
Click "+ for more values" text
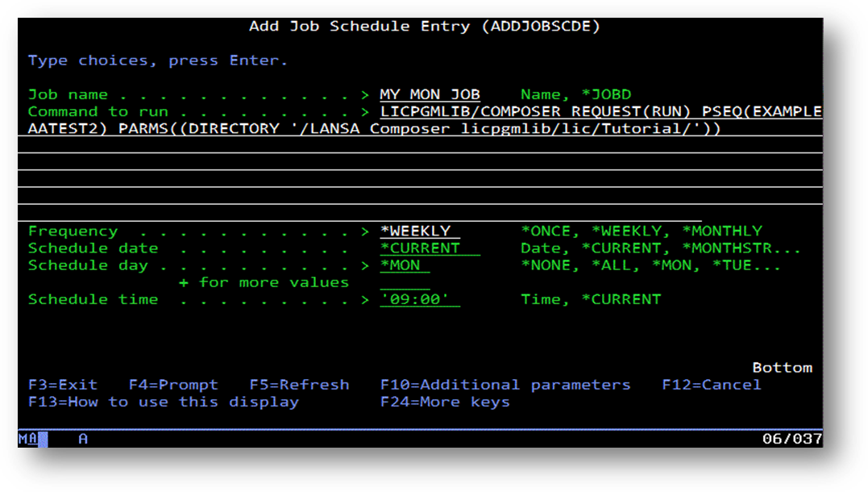click(264, 282)
